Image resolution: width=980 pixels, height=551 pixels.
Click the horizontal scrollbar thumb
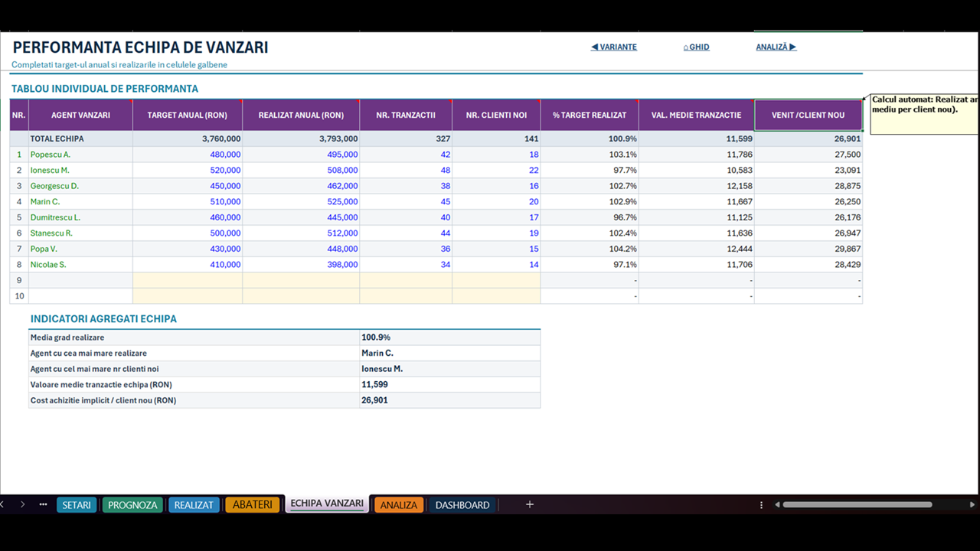point(857,505)
